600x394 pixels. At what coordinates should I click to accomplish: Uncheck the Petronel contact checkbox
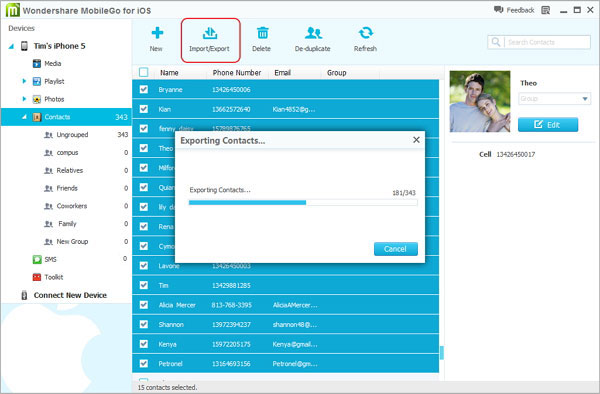143,363
